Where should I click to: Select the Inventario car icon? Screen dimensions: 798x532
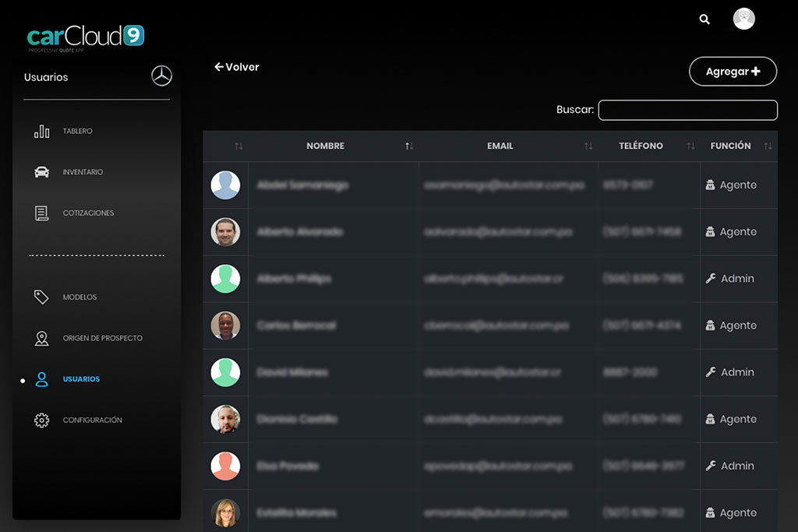click(42, 172)
